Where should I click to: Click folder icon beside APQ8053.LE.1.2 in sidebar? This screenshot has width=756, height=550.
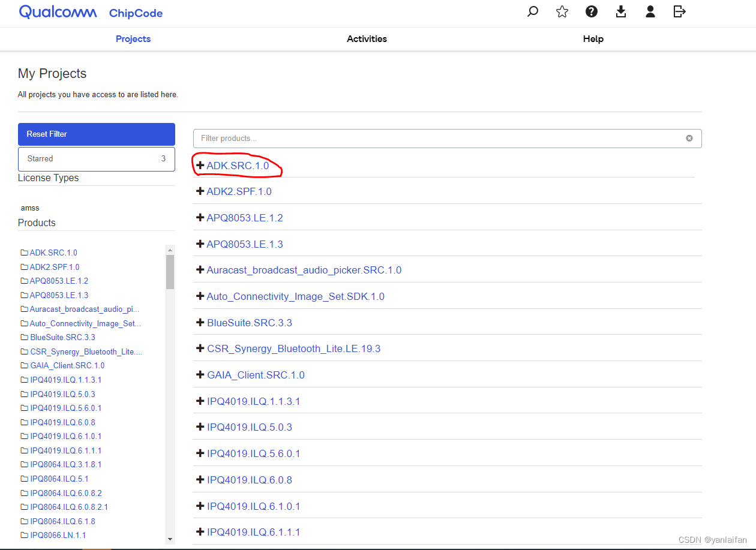tap(25, 281)
